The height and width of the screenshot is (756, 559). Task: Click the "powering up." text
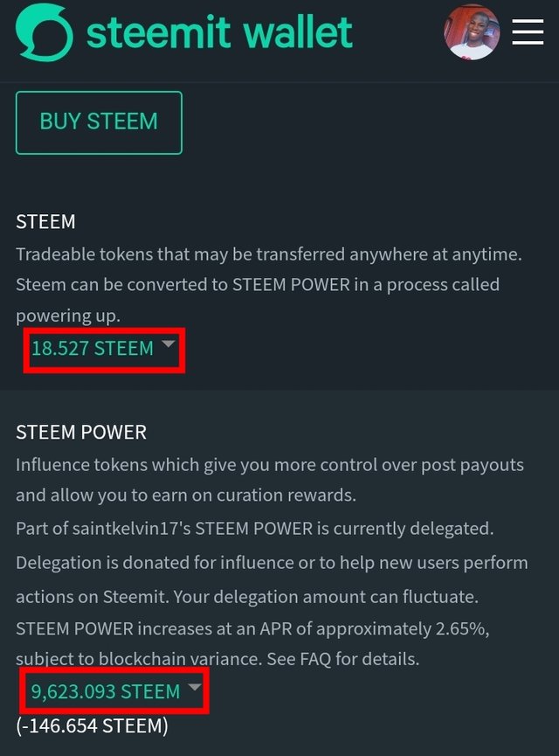pyautogui.click(x=69, y=314)
